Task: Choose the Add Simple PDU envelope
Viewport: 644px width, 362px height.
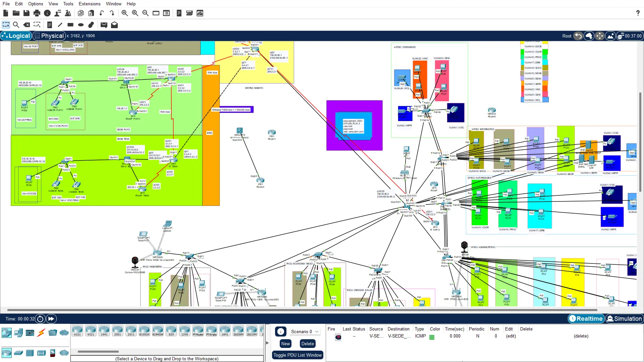Action: tap(104, 25)
